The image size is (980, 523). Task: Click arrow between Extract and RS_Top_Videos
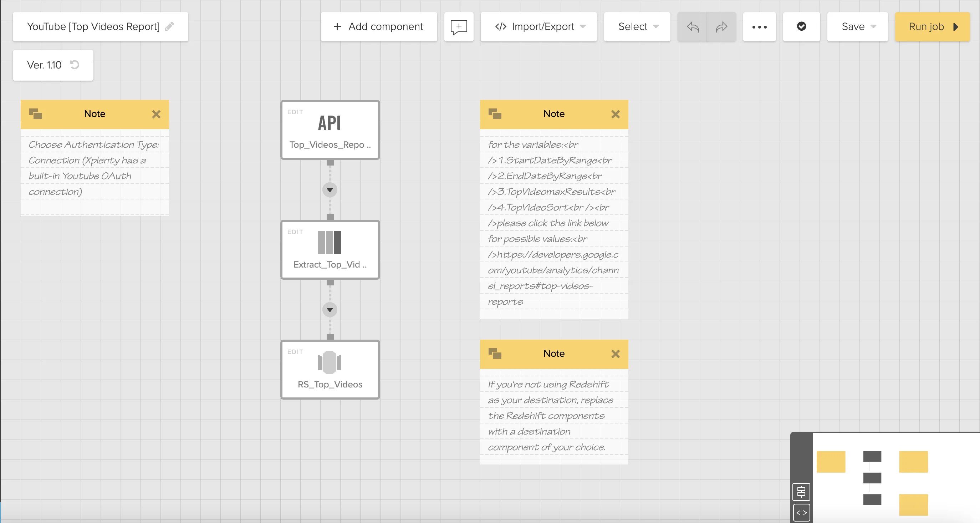[x=330, y=310]
